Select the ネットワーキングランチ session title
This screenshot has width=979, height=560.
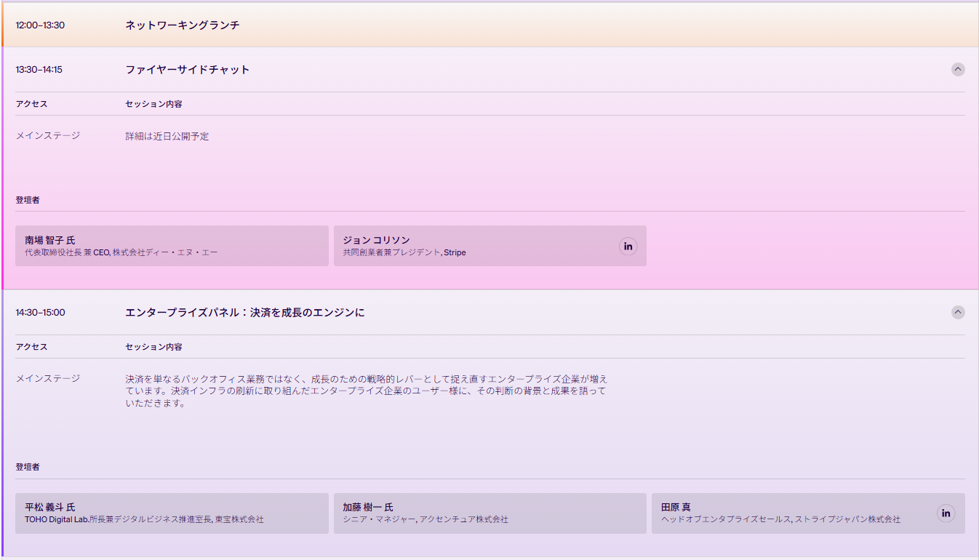point(183,25)
